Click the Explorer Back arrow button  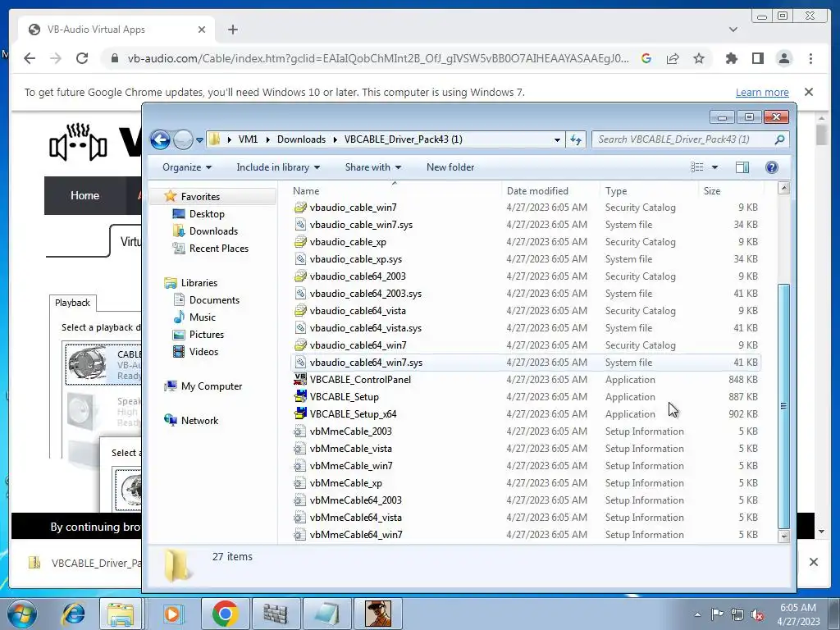click(x=160, y=139)
